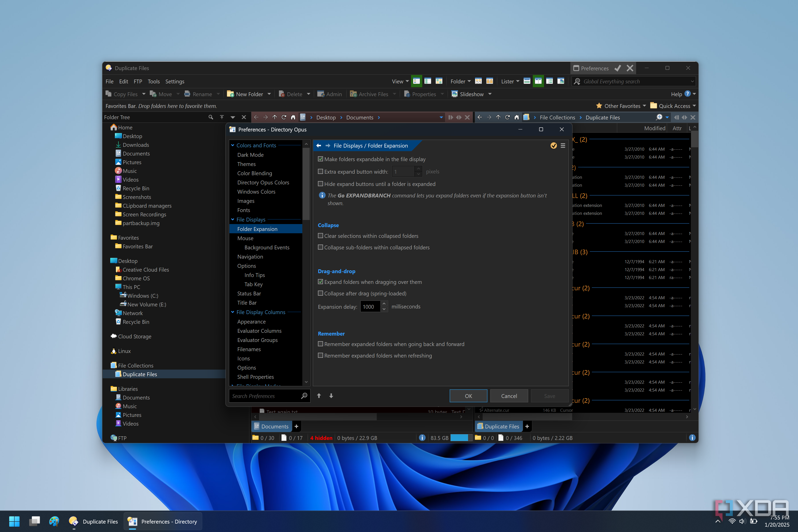Viewport: 798px width, 532px height.
Task: Open the Windows Start button
Action: 14,521
